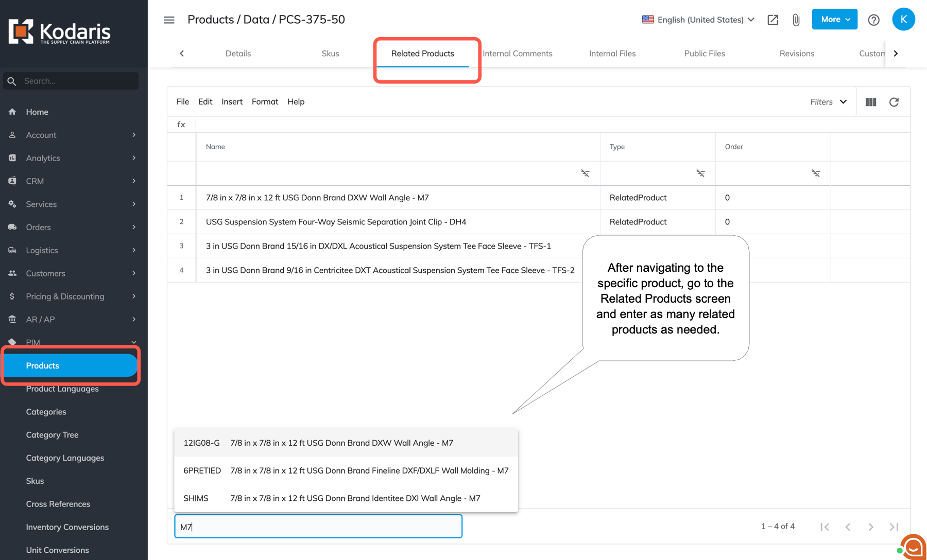Click the Name column header
Image resolution: width=927 pixels, height=560 pixels.
click(398, 147)
